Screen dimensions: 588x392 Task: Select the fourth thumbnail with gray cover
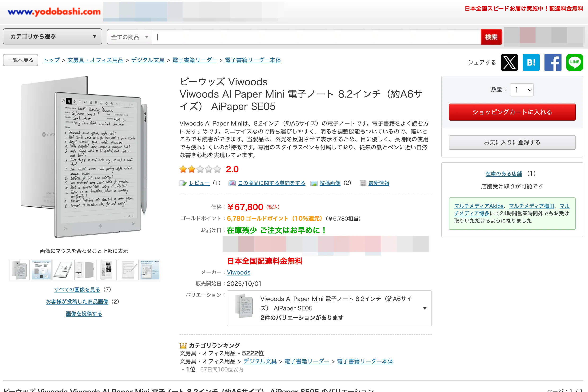pos(85,270)
